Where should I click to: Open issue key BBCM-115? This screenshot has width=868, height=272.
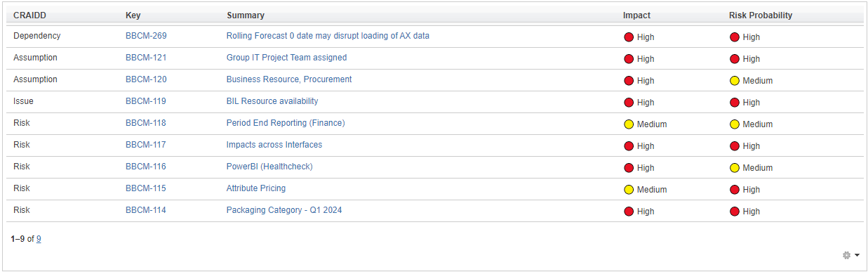click(146, 188)
